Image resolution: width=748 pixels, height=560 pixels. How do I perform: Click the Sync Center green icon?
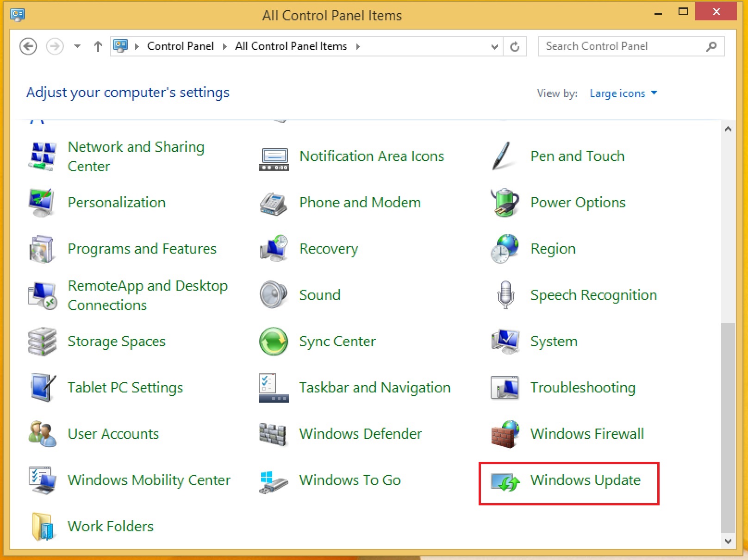coord(274,342)
